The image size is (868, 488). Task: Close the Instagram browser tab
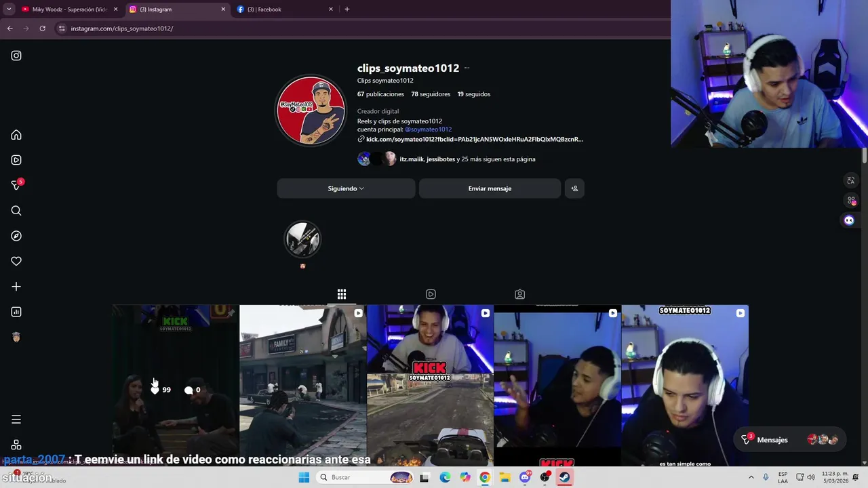click(223, 9)
